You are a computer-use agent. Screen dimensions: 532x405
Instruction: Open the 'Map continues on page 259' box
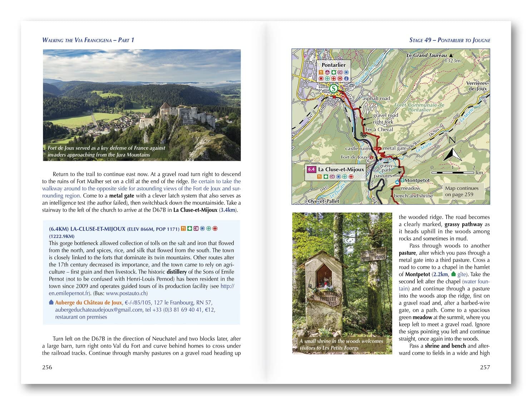point(462,191)
